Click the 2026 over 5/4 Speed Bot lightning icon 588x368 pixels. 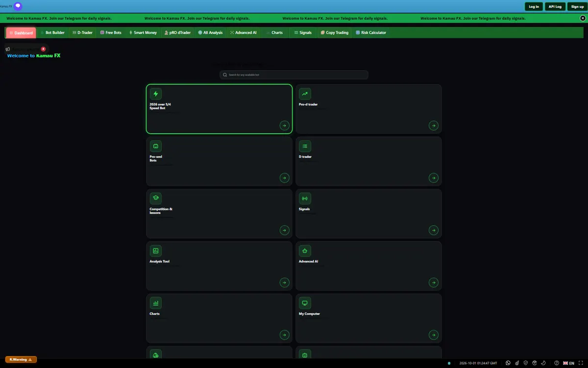click(x=156, y=94)
